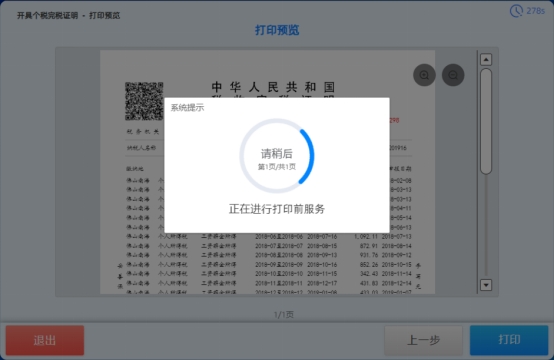Click the 开具个税完税证明 breadcrumb text
Screen dimensions: 555x360
coord(47,16)
